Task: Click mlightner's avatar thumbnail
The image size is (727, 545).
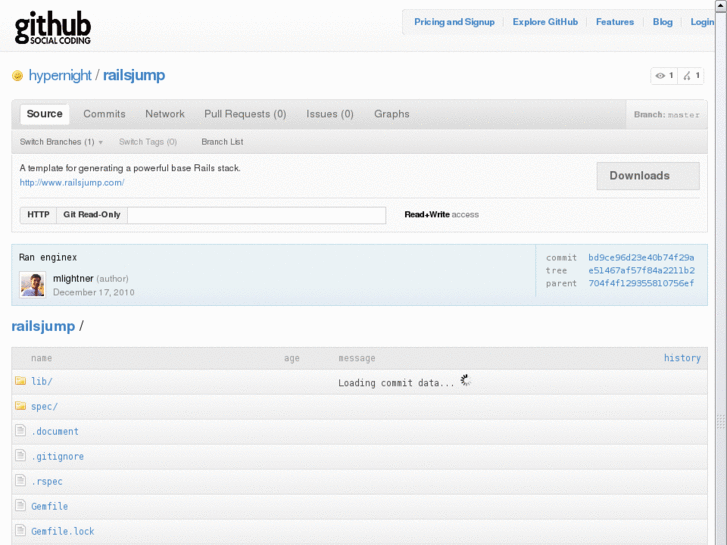Action: coord(32,284)
